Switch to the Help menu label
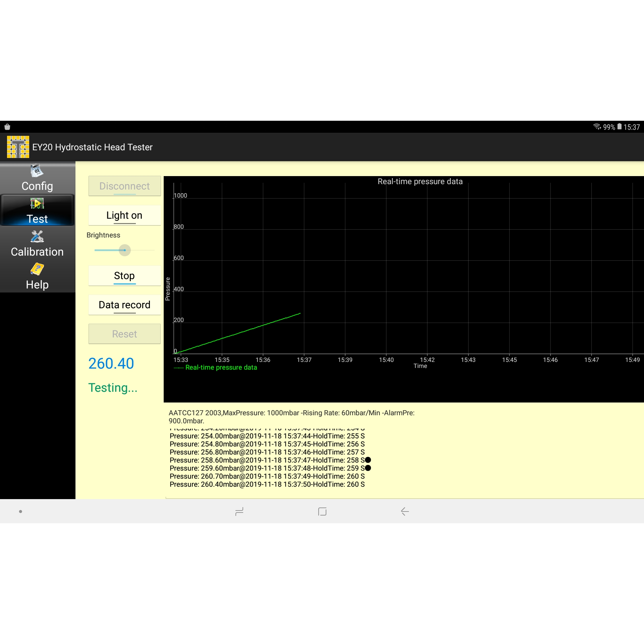Screen dimensions: 644x644 pyautogui.click(x=37, y=285)
